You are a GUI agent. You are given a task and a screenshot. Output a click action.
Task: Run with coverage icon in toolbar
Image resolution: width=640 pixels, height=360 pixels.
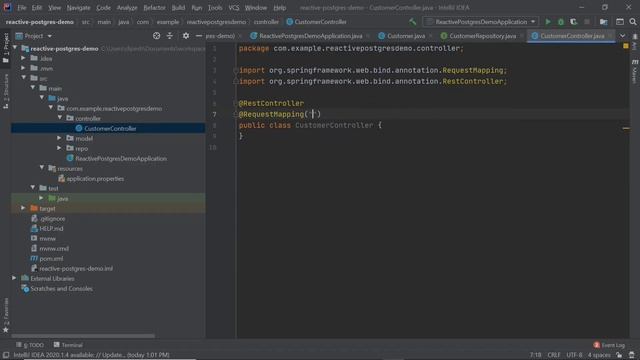pos(573,22)
